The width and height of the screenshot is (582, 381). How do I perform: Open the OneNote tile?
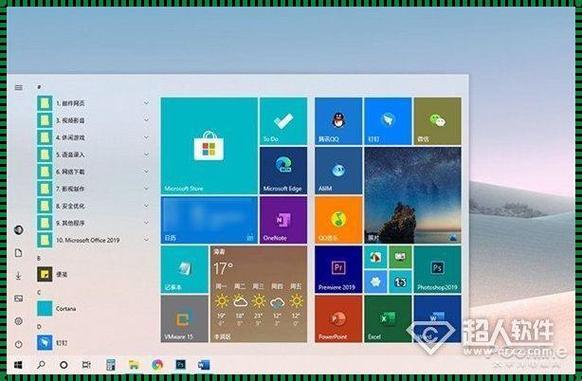pyautogui.click(x=283, y=220)
